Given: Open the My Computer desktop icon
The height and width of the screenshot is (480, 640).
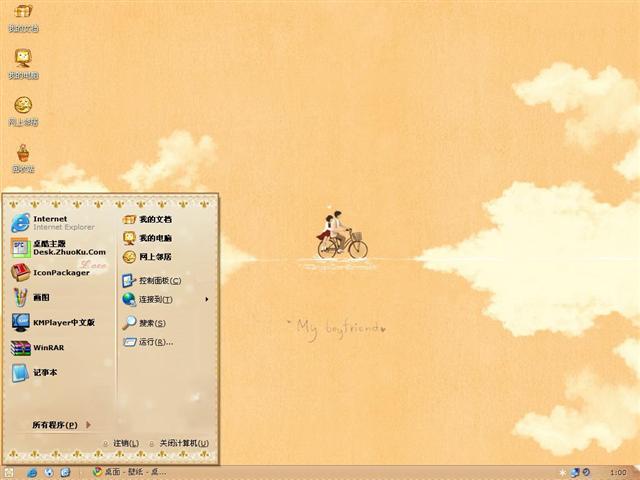Looking at the screenshot, I should pyautogui.click(x=23, y=64).
